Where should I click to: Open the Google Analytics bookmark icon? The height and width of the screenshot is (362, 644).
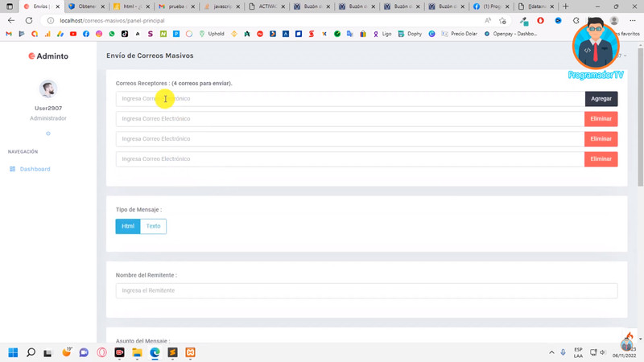47,34
